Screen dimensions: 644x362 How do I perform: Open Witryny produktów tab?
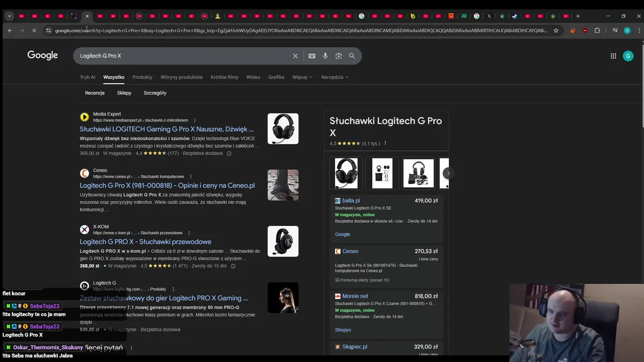(182, 77)
